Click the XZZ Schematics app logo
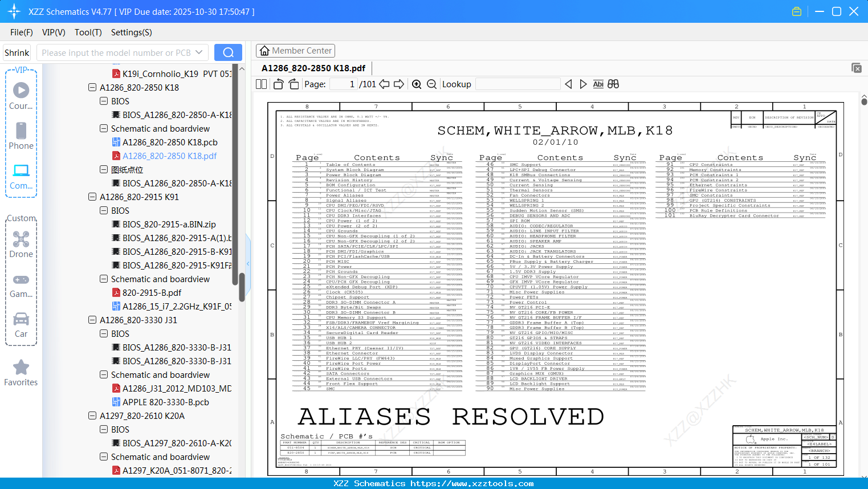Screen dimensions: 868x489 click(x=14, y=11)
